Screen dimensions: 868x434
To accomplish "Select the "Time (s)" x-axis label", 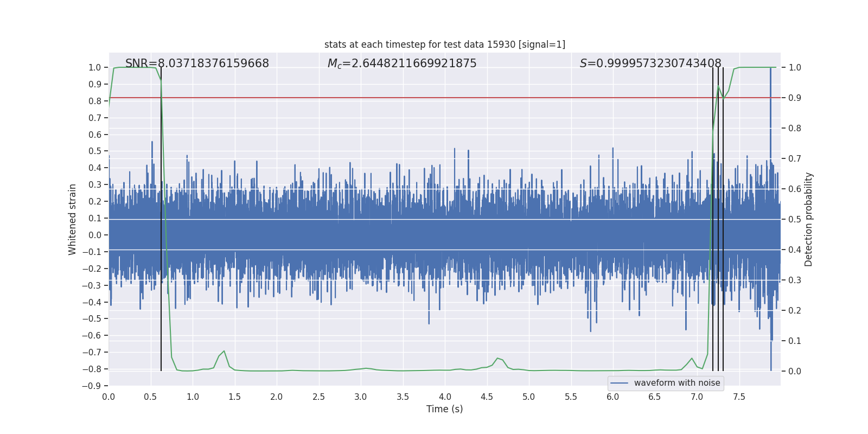I will (x=444, y=409).
